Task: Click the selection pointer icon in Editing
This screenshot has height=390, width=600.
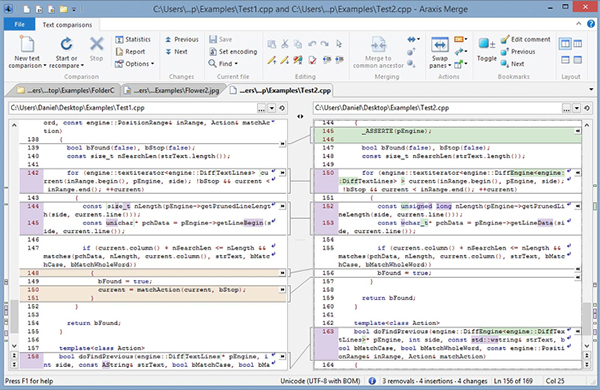Action: tap(339, 44)
